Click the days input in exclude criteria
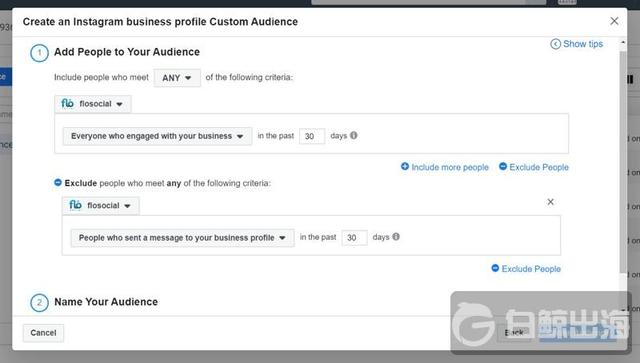 click(x=354, y=237)
